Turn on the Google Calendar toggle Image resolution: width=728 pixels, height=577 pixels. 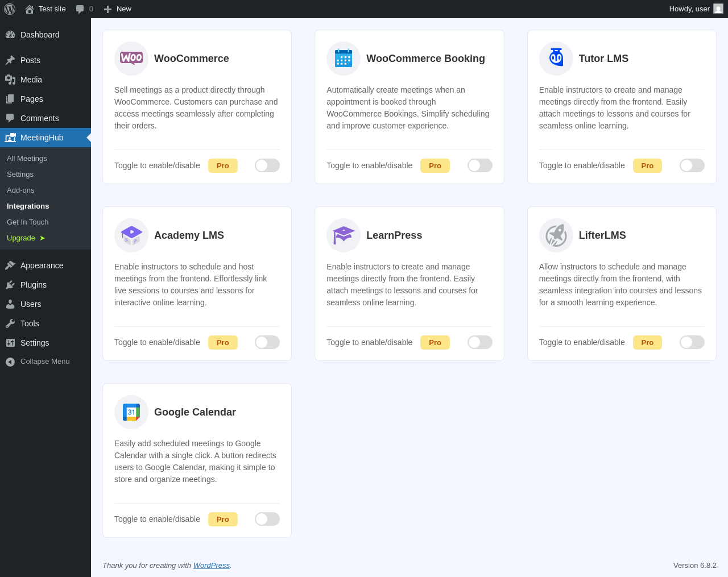[267, 519]
